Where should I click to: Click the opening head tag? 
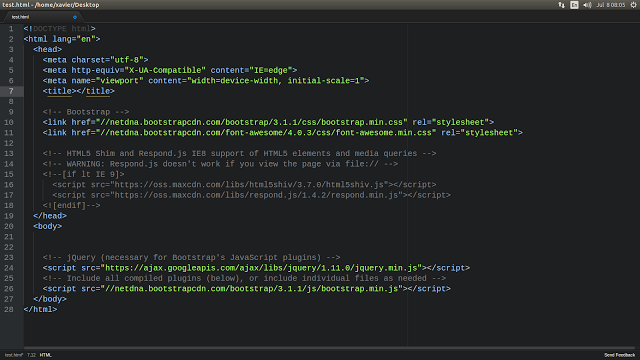pos(48,49)
